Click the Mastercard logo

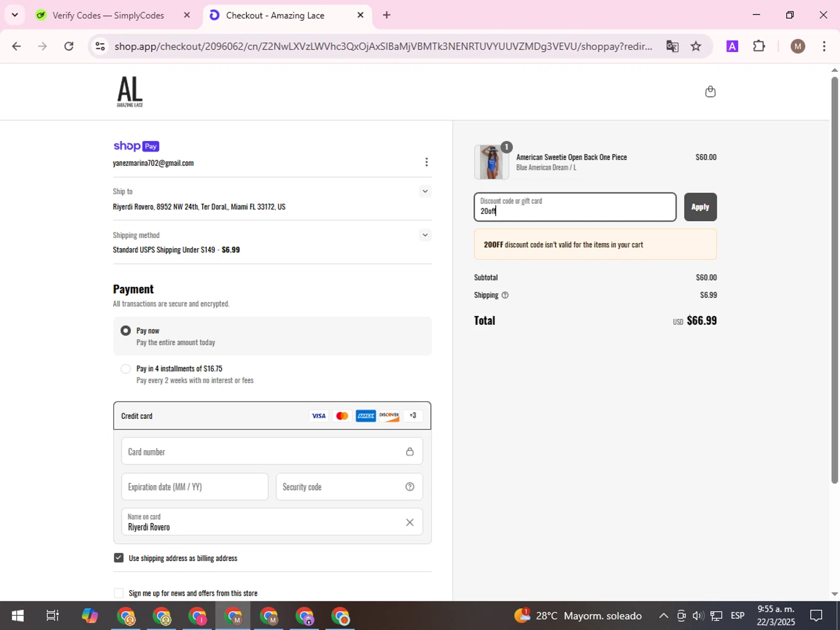[x=342, y=416]
